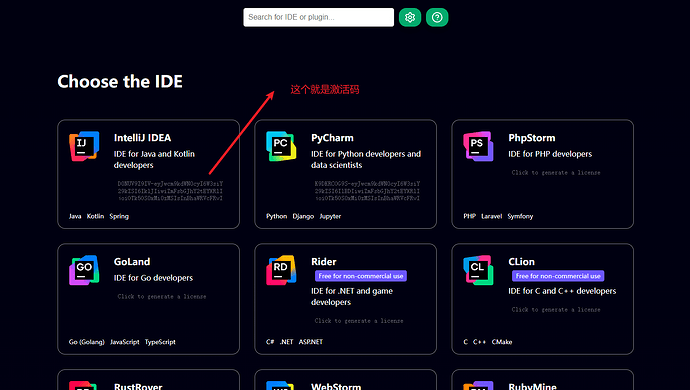Click the Rider logo icon
690x390 pixels.
[281, 270]
